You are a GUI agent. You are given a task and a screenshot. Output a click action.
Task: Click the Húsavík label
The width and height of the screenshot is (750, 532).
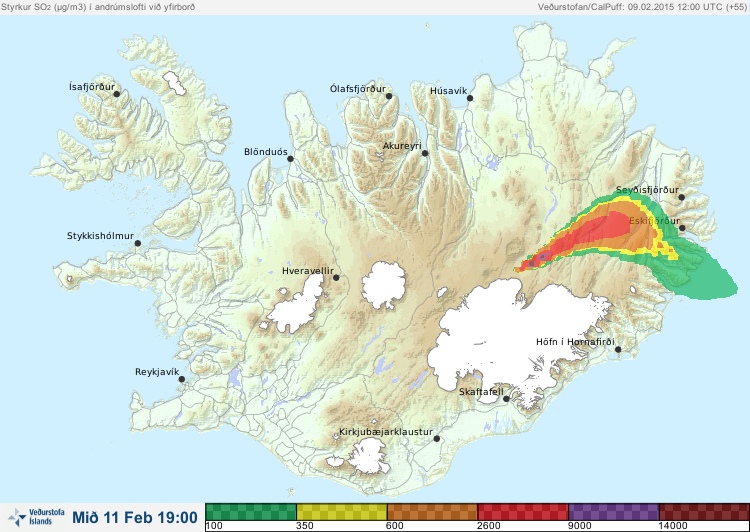point(448,91)
